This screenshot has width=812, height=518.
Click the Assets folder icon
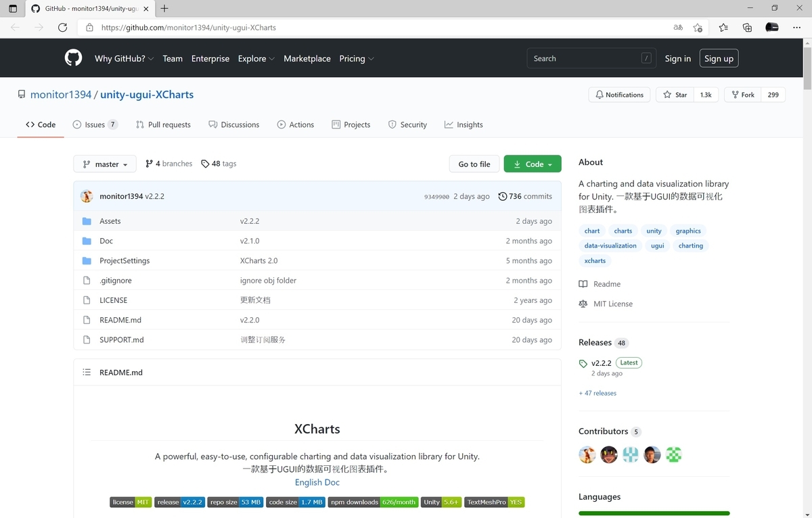point(87,220)
